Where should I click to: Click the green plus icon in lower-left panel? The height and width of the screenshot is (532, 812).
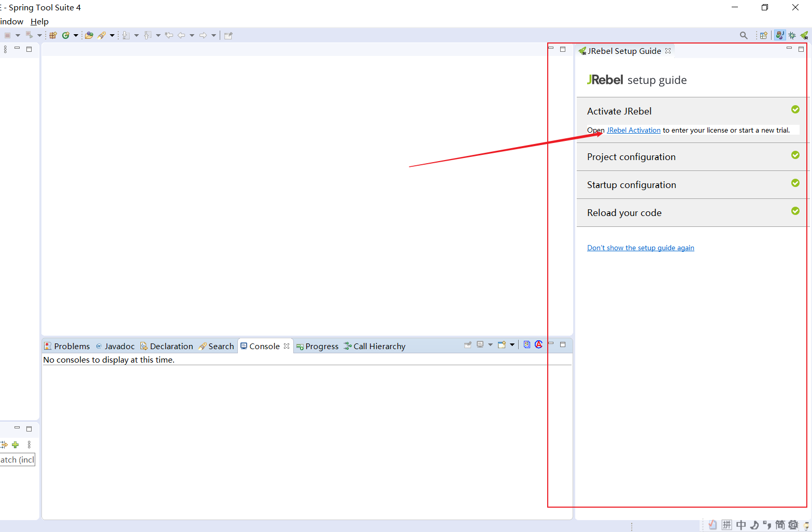(15, 444)
